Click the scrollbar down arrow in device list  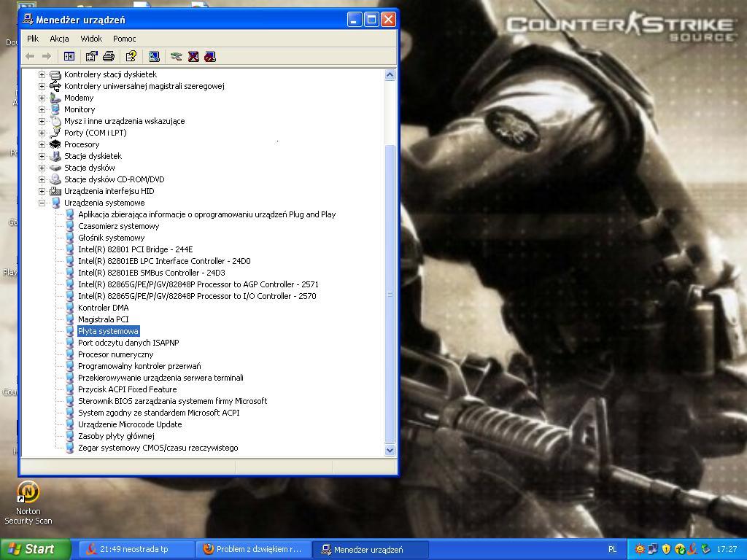(x=390, y=450)
